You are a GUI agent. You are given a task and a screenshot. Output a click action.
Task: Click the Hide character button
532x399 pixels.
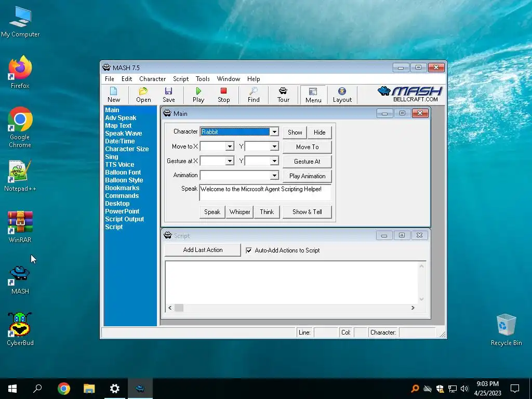(320, 132)
